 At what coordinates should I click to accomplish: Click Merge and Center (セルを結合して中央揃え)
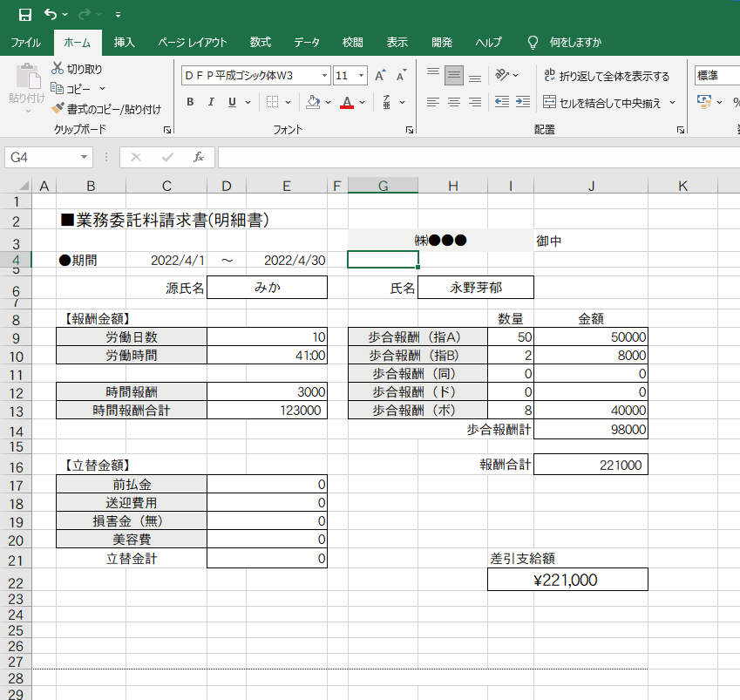click(608, 102)
